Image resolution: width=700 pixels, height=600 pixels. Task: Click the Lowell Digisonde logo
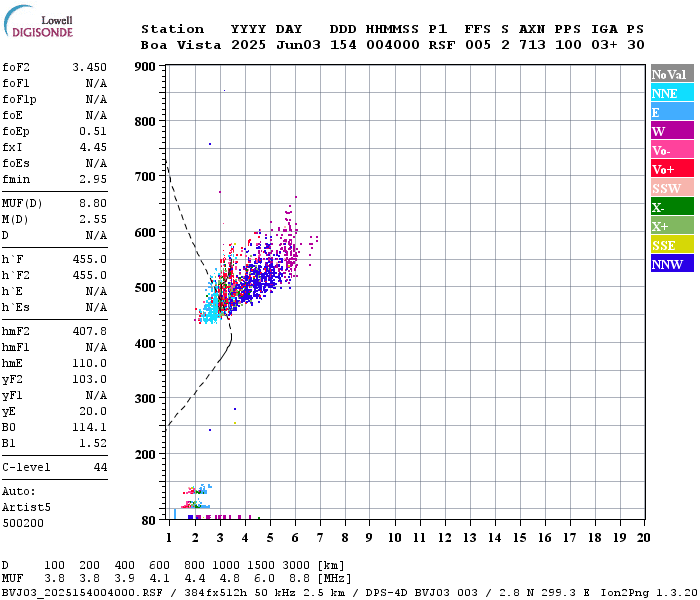38,21
